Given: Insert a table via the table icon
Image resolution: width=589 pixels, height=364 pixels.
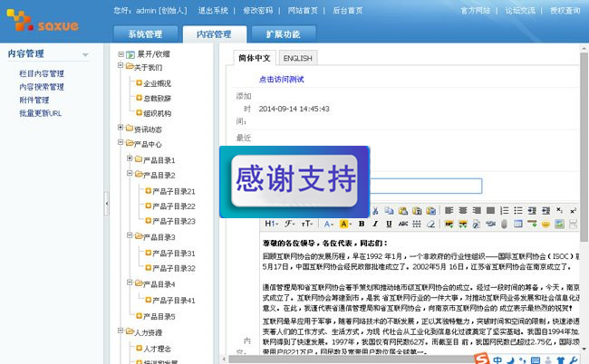Looking at the screenshot, I should click(518, 224).
